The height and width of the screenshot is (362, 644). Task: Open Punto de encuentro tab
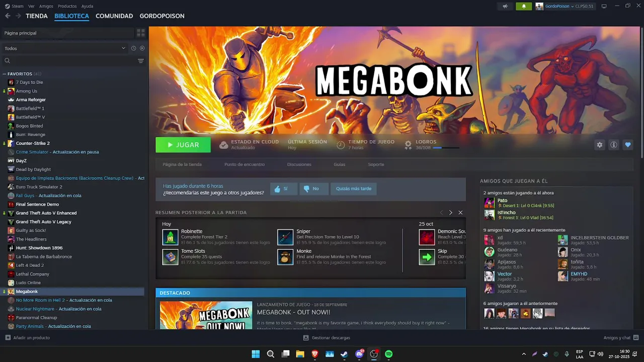point(245,164)
